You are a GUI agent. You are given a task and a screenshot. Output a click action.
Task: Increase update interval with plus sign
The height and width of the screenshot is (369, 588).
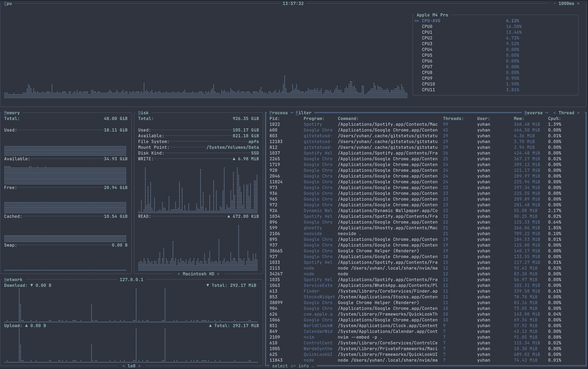click(x=578, y=3)
